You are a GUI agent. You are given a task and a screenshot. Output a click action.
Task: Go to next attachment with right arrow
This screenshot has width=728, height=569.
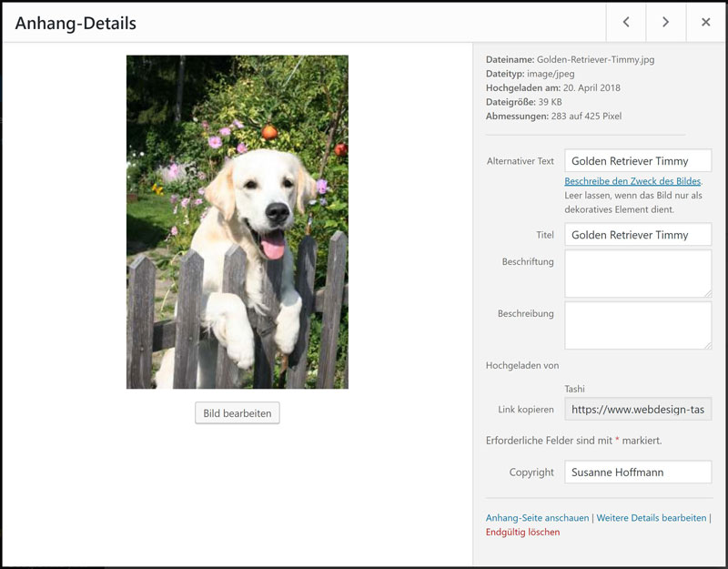[x=666, y=22]
